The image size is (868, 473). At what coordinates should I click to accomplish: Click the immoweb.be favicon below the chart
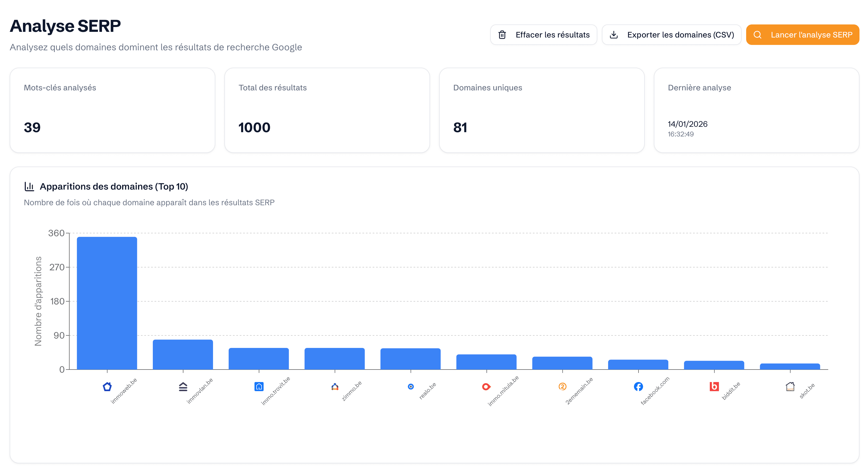[x=107, y=387]
